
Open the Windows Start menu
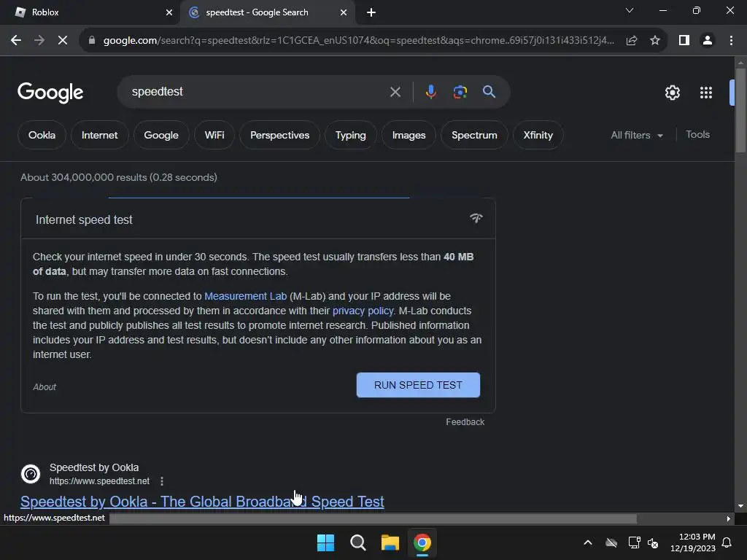pyautogui.click(x=326, y=542)
